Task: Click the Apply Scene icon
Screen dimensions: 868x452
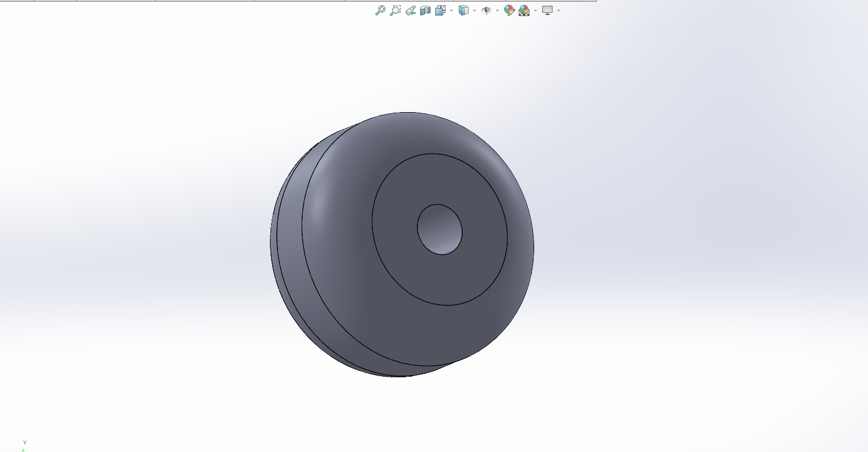Action: [x=524, y=10]
